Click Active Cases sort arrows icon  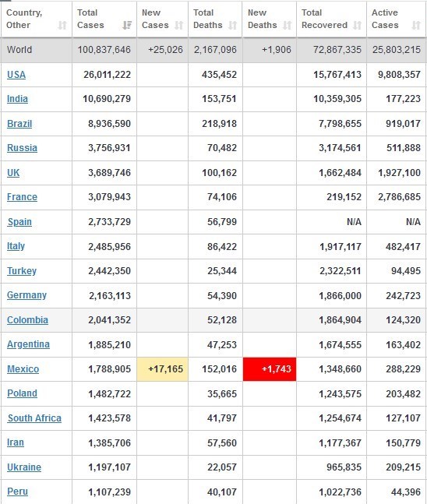[416, 25]
